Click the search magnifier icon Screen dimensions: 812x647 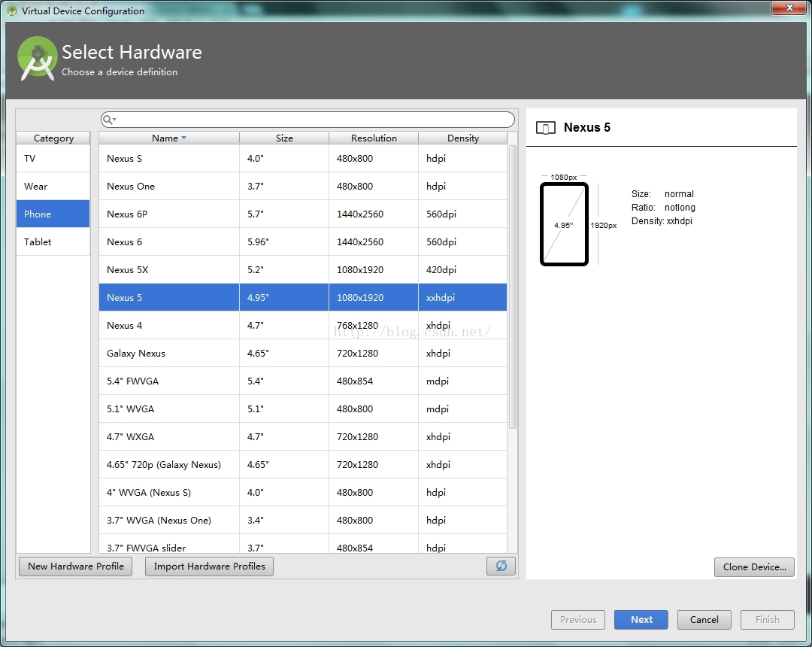tap(108, 120)
